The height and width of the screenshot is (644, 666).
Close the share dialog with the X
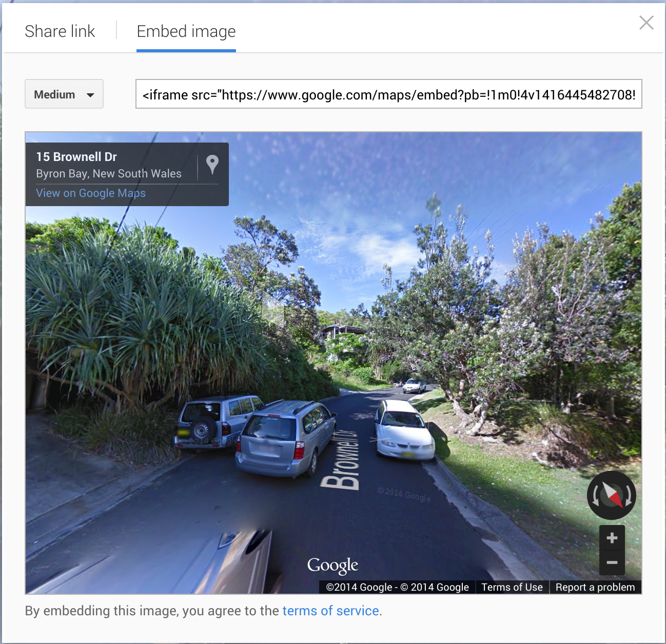pyautogui.click(x=647, y=23)
